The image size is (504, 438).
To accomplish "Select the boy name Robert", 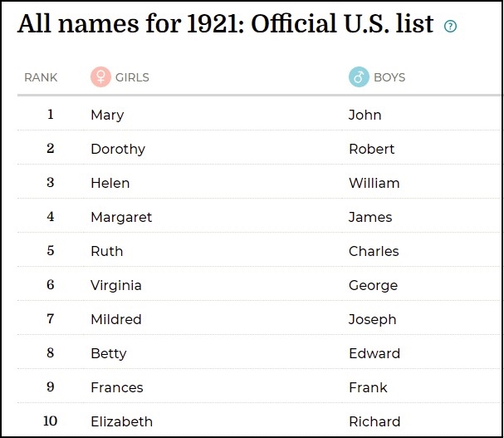I will point(371,149).
